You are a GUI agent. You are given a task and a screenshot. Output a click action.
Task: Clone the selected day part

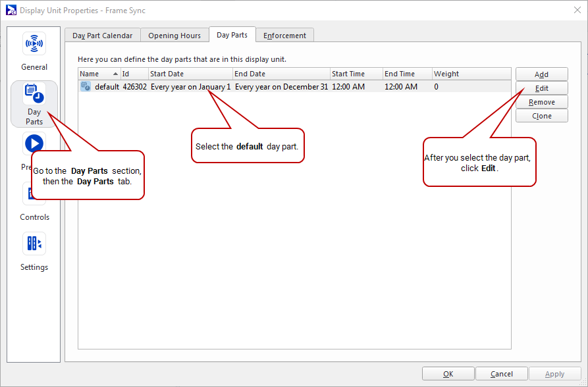click(x=541, y=116)
